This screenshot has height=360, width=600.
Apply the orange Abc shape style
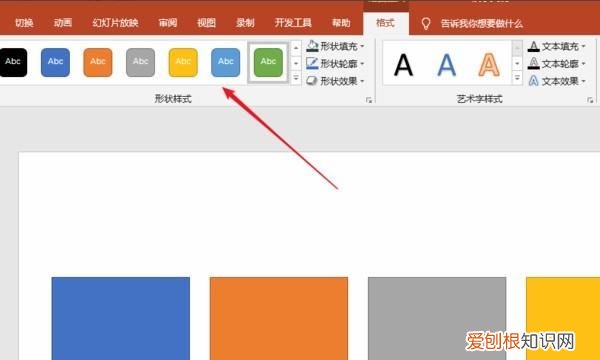98,62
